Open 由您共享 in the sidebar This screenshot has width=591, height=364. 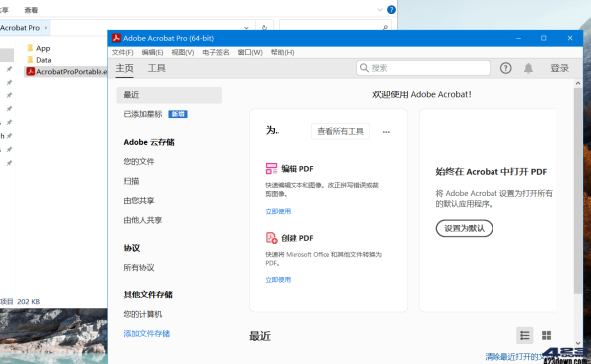click(x=139, y=200)
